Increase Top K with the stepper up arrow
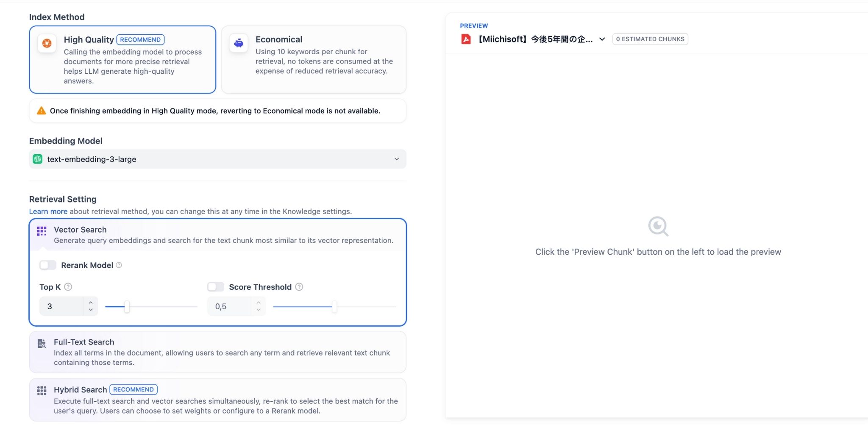This screenshot has height=425, width=868. 90,302
